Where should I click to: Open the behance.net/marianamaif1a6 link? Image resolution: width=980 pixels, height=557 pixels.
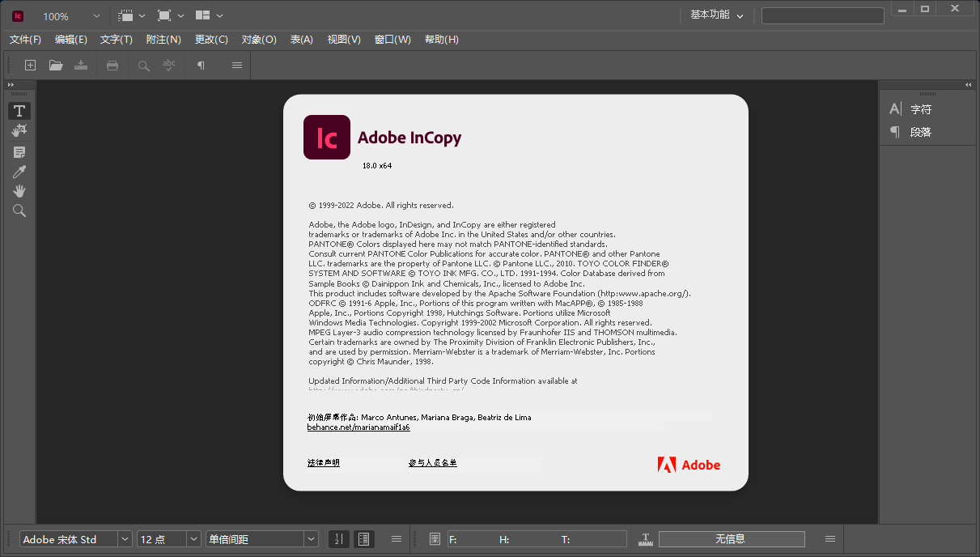[358, 427]
